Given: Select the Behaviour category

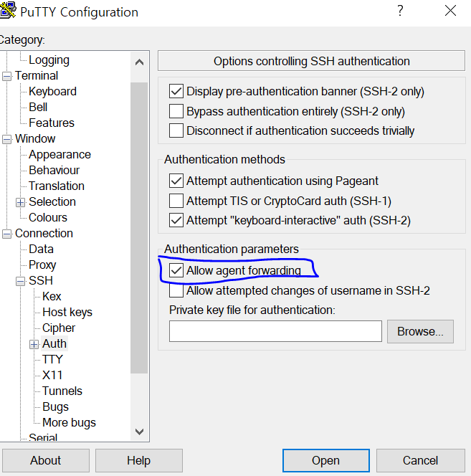Looking at the screenshot, I should point(54,171).
